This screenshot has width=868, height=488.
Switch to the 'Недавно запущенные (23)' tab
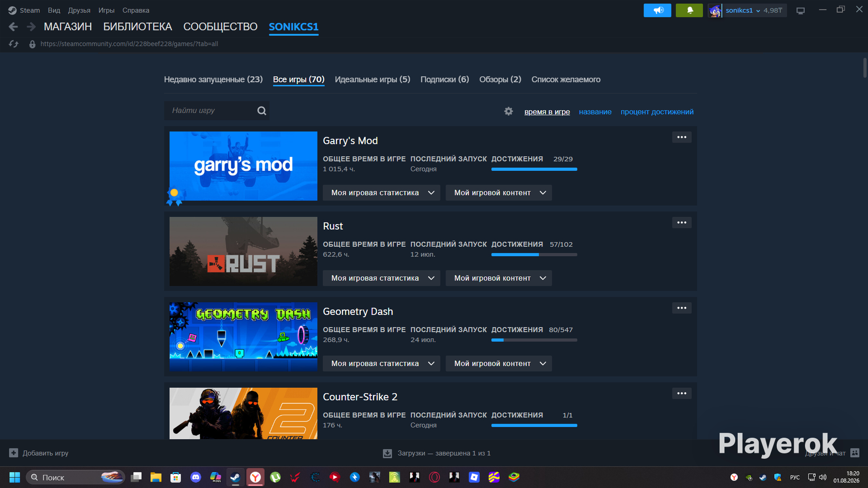point(213,80)
